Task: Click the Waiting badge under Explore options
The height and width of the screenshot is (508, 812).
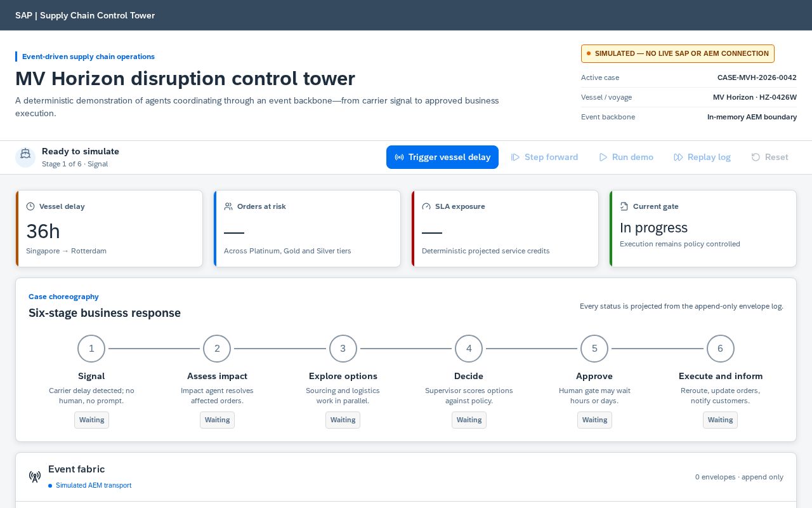Action: click(x=343, y=420)
